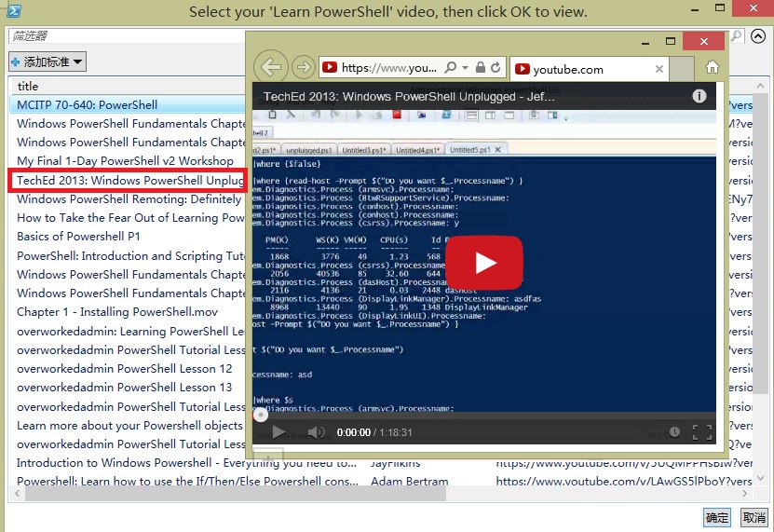Click the title column header
Image resolution: width=774 pixels, height=532 pixels.
(x=129, y=86)
